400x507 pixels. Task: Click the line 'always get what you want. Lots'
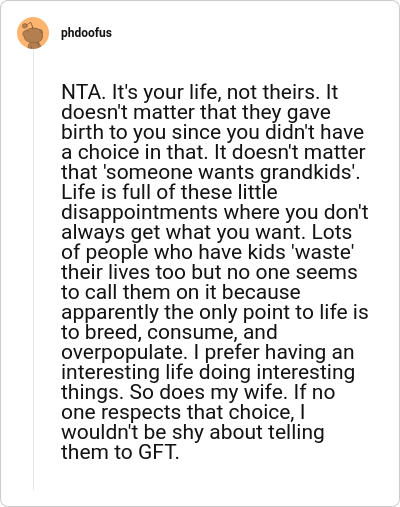[x=206, y=232]
